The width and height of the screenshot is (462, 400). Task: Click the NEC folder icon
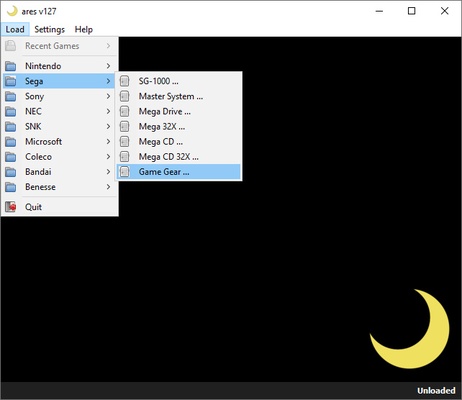click(x=10, y=111)
